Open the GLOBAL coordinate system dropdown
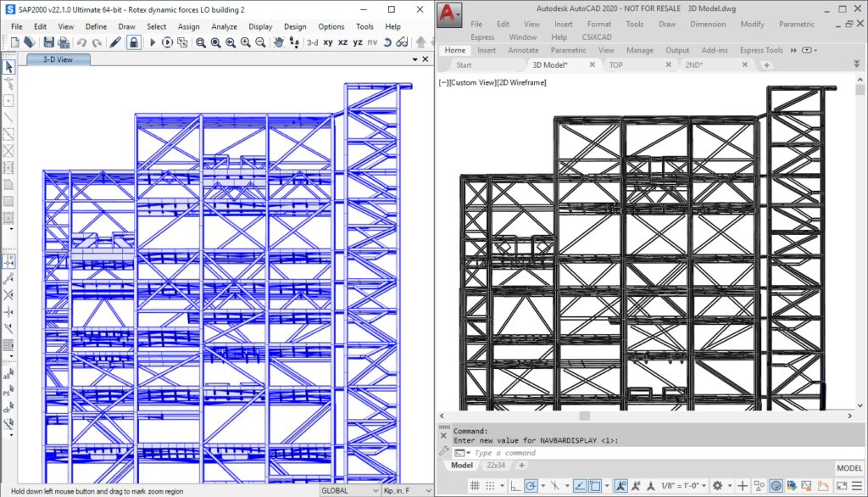This screenshot has width=868, height=497. point(350,490)
